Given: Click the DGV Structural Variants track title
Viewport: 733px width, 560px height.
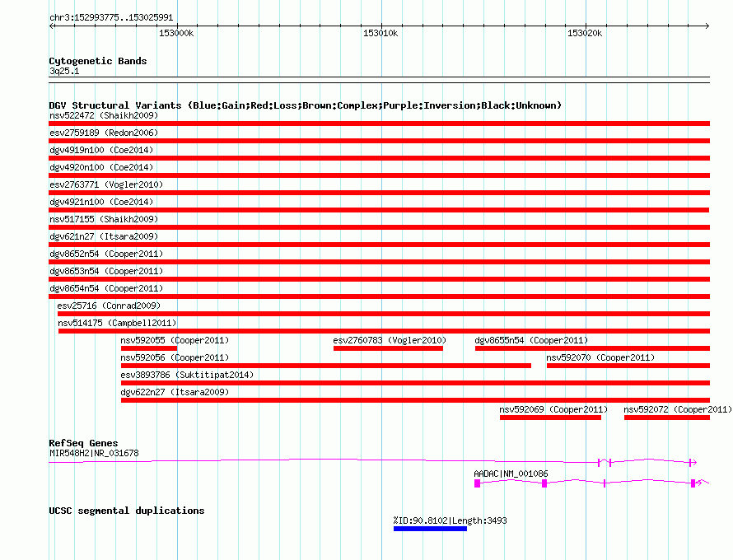Looking at the screenshot, I should point(306,105).
